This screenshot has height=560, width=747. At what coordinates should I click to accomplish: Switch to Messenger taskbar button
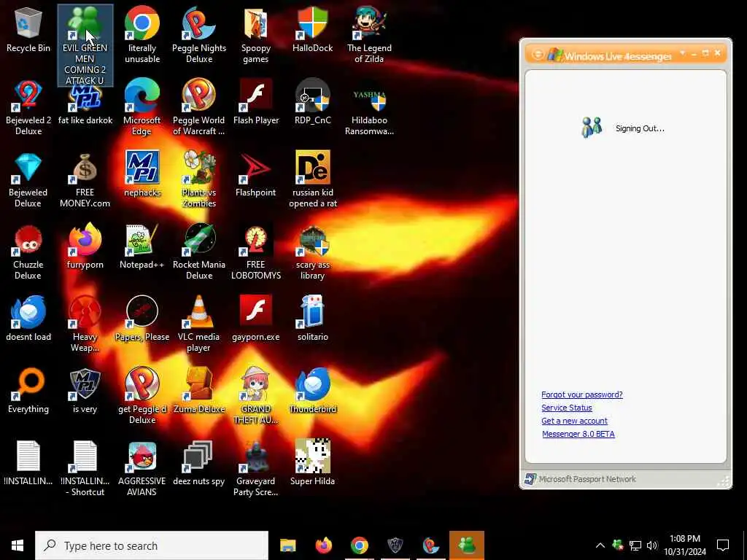click(x=466, y=545)
